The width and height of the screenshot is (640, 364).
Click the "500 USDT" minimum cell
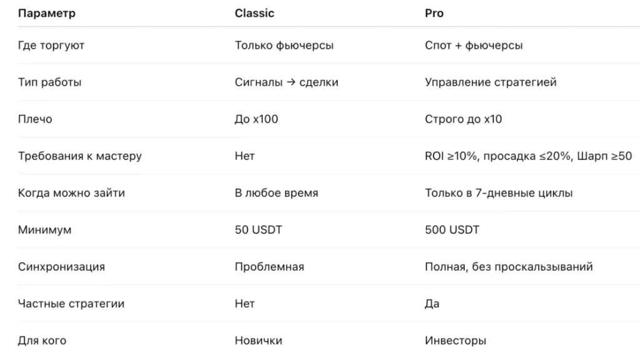pyautogui.click(x=452, y=230)
